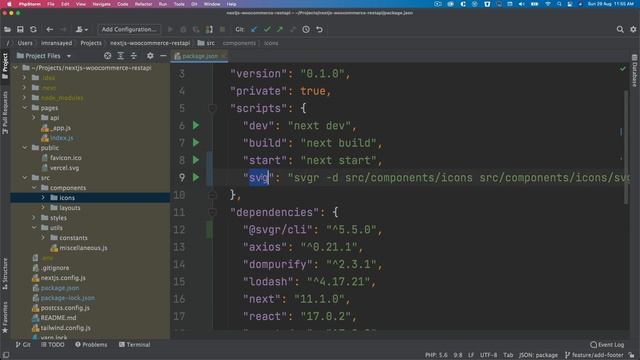The image size is (640, 360).
Task: Toggle Pull Requests side tool window
Action: [x=5, y=112]
